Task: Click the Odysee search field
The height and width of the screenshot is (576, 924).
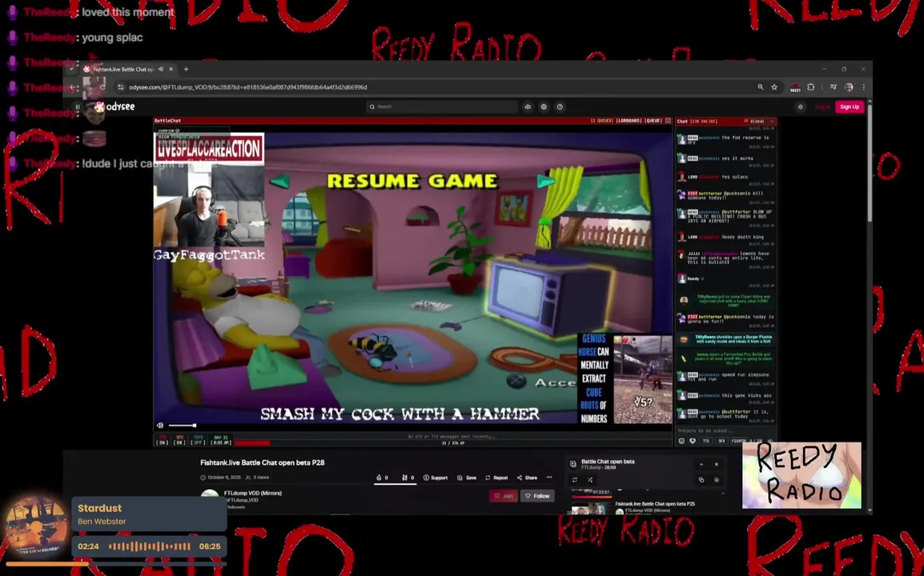Action: [x=442, y=106]
